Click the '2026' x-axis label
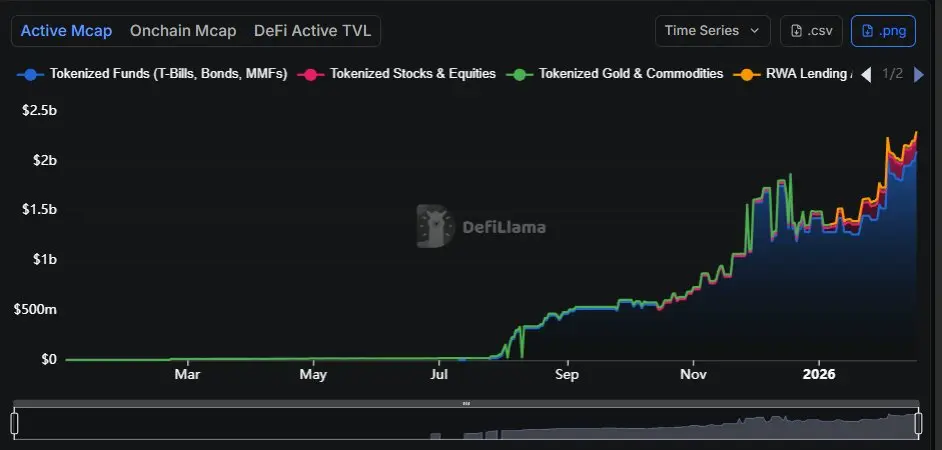The width and height of the screenshot is (942, 450). tap(819, 374)
